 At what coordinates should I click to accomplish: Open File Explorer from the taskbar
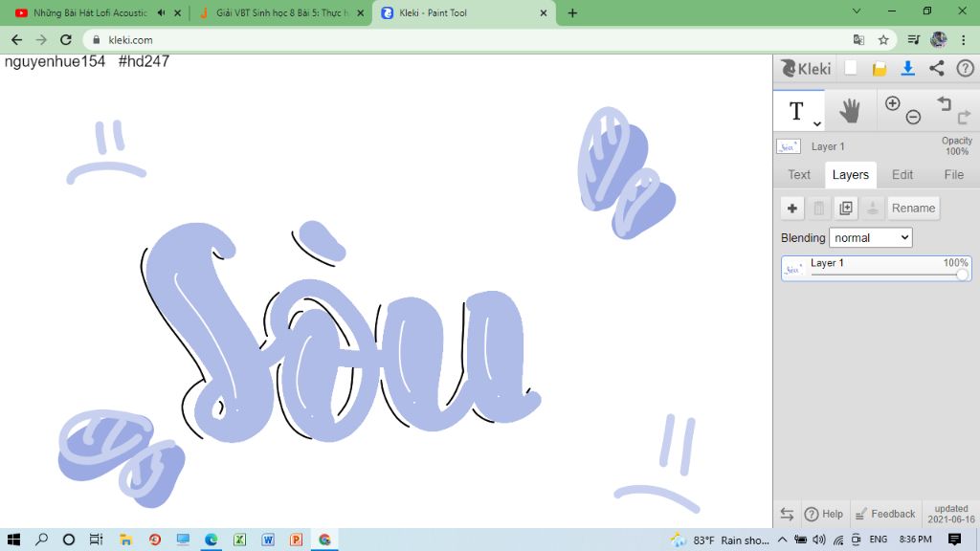(x=125, y=540)
